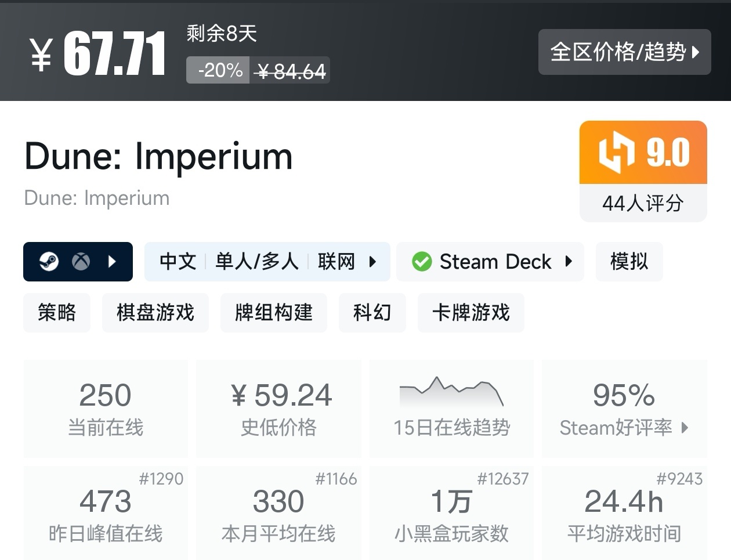Click the Xbox platform icon
Viewport: 731px width, 560px height.
(81, 262)
